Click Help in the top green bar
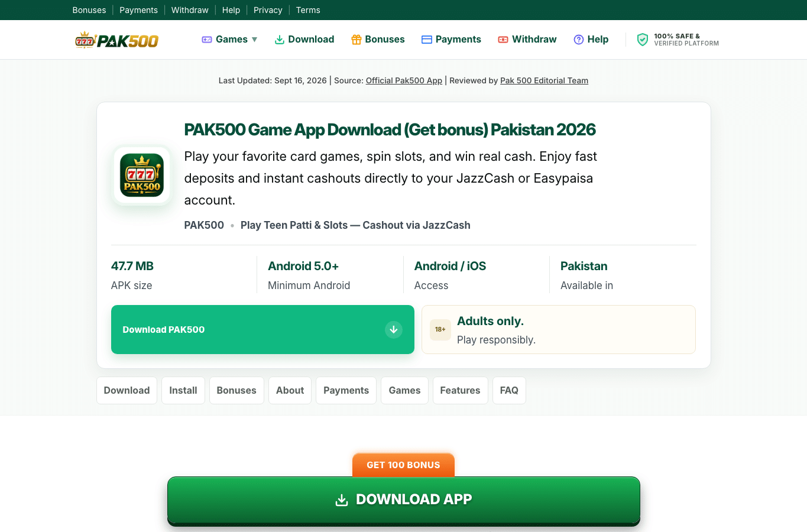807x532 pixels. click(x=231, y=10)
